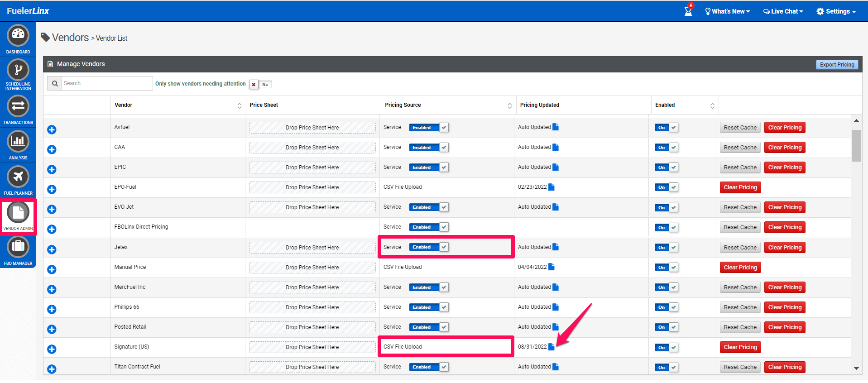Turn off the EPO-Fuel vendor On switch

pyautogui.click(x=667, y=187)
